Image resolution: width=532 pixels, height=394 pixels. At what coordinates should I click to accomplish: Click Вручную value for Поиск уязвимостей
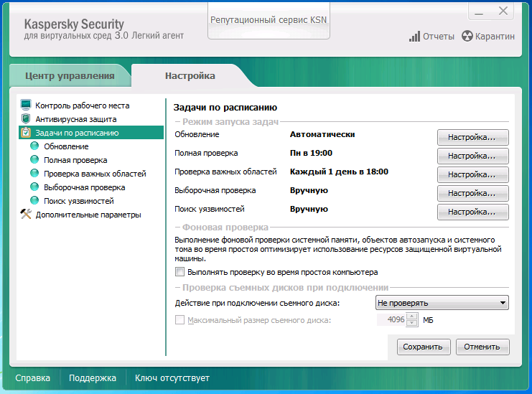[x=309, y=209]
